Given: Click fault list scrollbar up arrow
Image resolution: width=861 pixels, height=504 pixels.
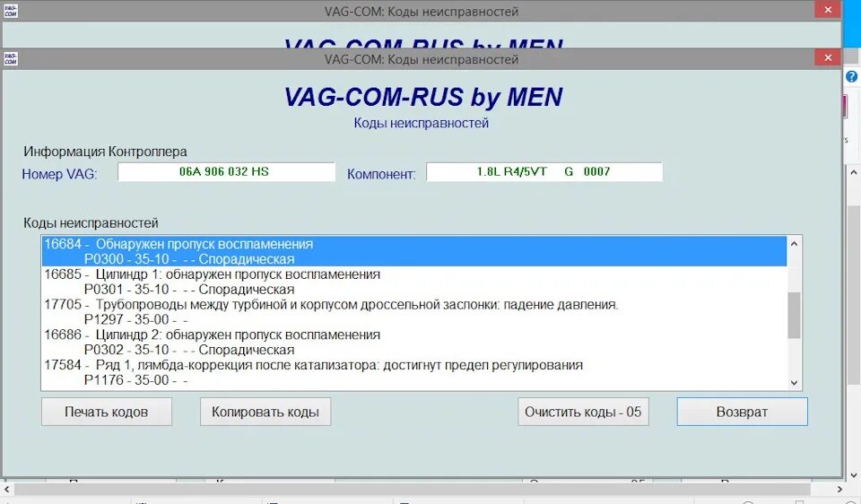Looking at the screenshot, I should click(794, 243).
